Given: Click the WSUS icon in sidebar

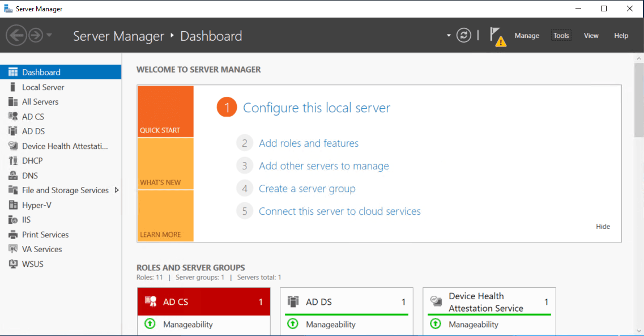Looking at the screenshot, I should (13, 263).
